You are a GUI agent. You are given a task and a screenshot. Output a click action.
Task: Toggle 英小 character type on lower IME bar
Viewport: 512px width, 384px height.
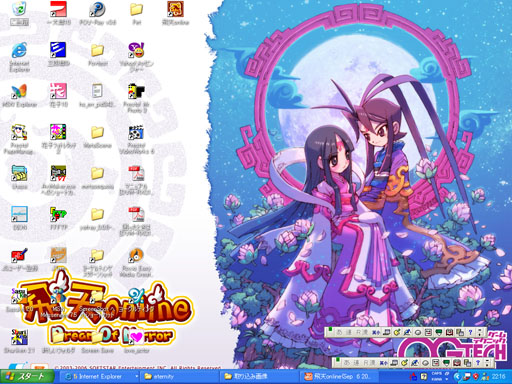pos(384,362)
